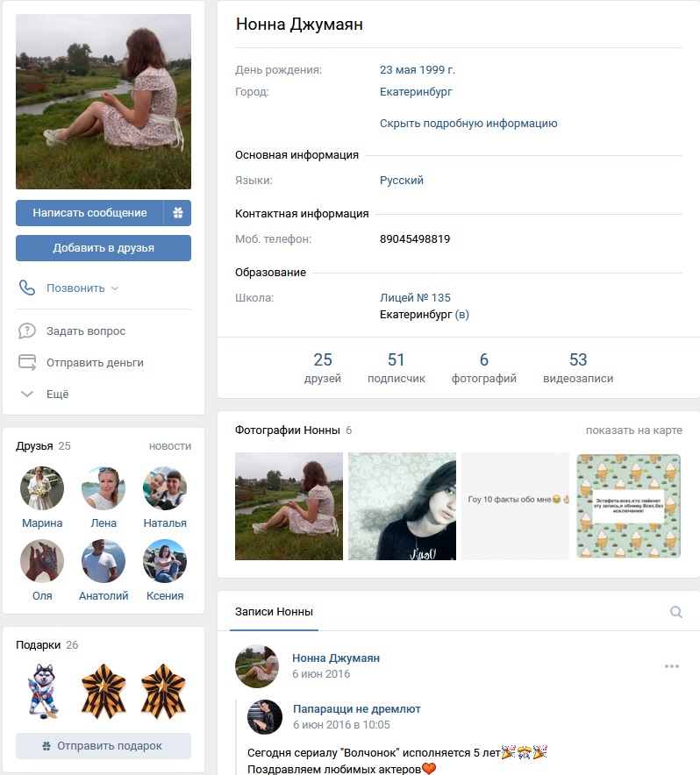
Task: Click the Отправить подарок button
Action: click(104, 746)
